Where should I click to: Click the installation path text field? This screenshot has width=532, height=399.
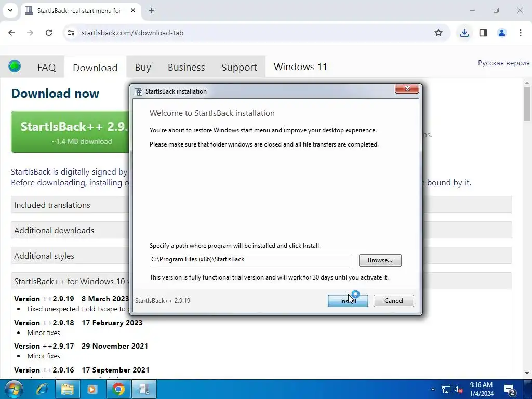pos(251,260)
